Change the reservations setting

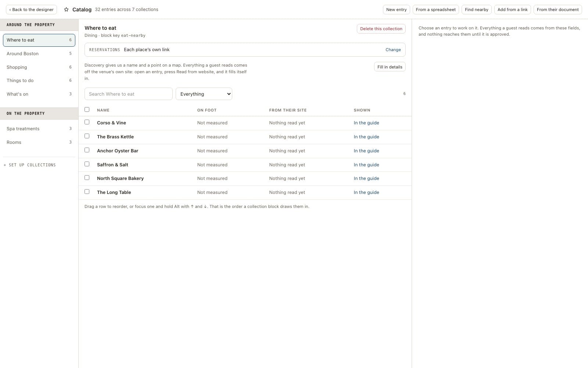393,50
